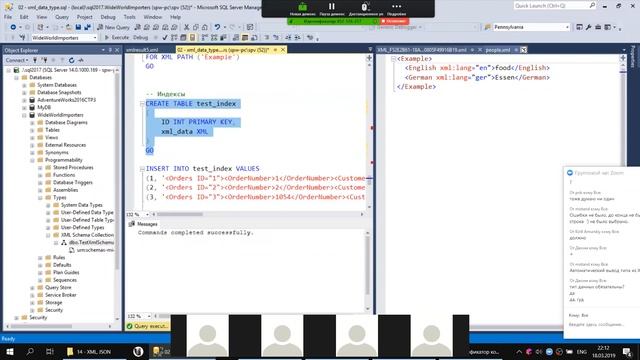The width and height of the screenshot is (640, 360).
Task: Collapse the CREATE TABLE code block
Action: coord(142,104)
